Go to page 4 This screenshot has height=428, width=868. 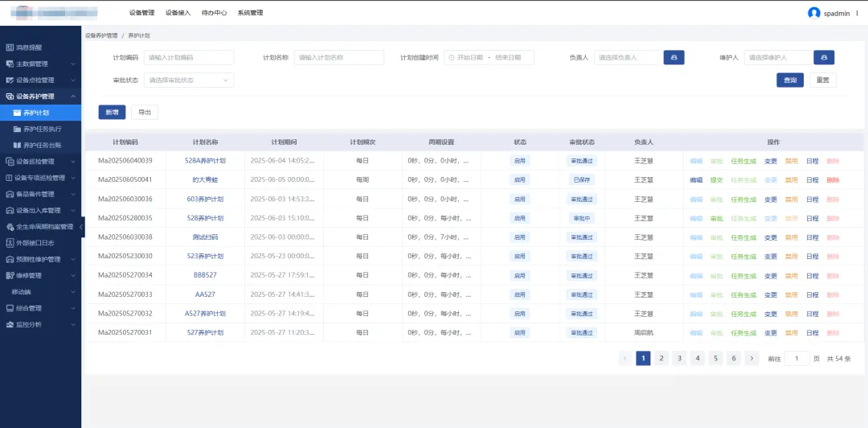[x=698, y=358]
